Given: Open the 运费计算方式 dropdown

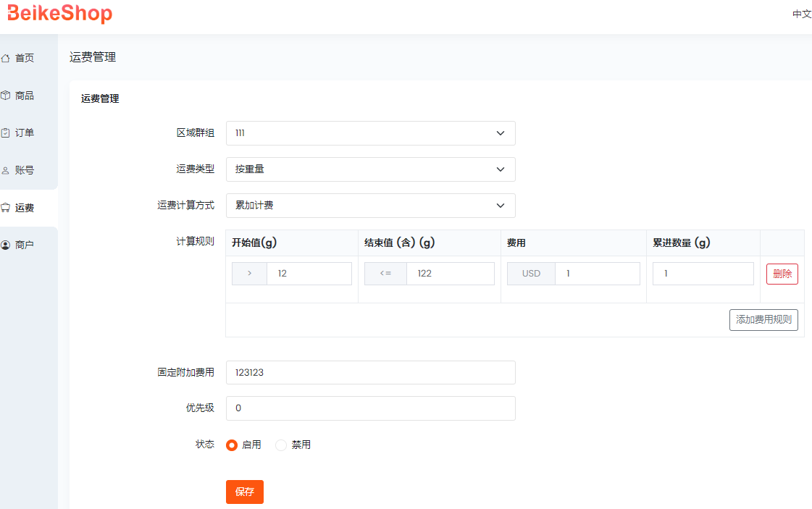Looking at the screenshot, I should pos(370,206).
